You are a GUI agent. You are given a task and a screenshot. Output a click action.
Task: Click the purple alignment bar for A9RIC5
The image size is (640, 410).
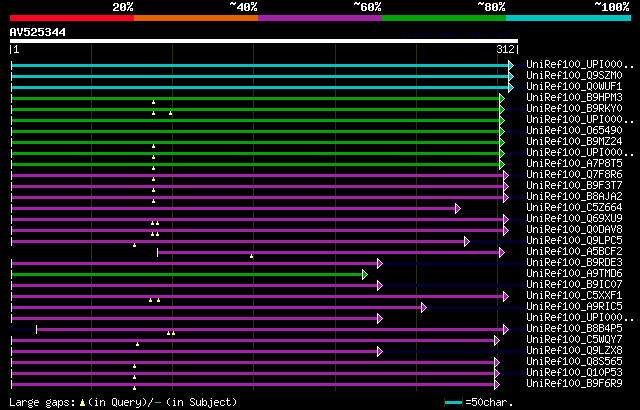coord(216,308)
